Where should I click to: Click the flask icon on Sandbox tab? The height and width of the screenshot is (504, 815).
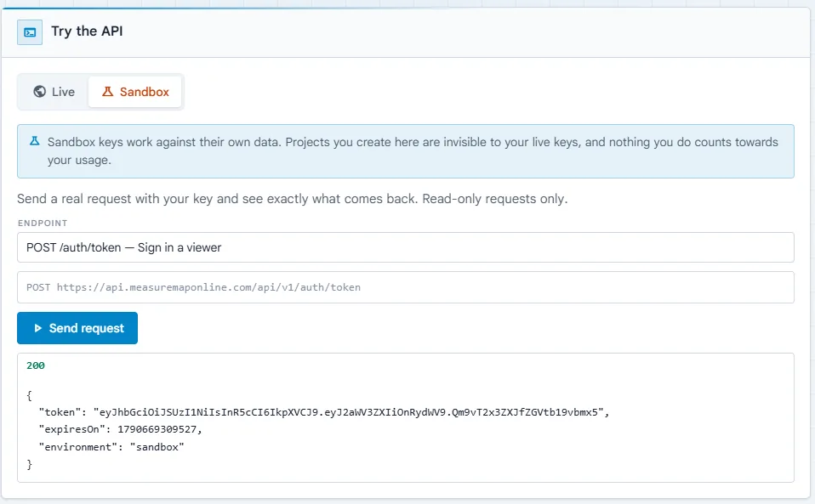107,91
